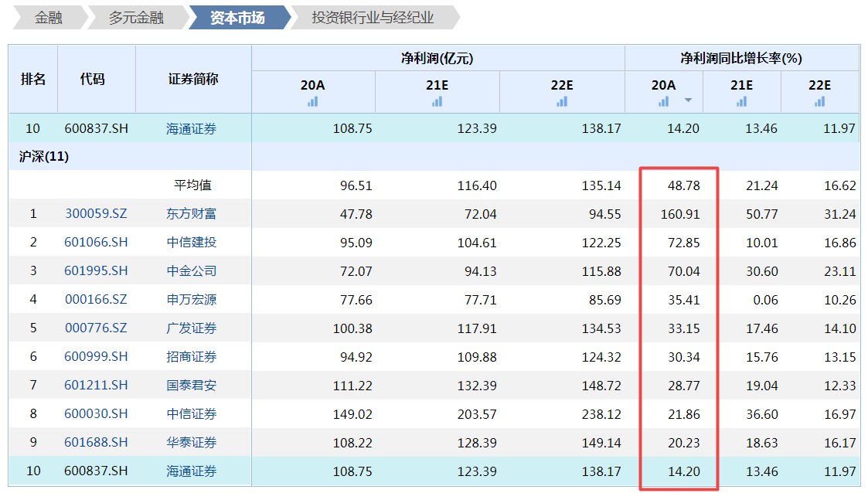Click 中金公司 22E growth 23.11
The width and height of the screenshot is (868, 493).
pos(839,272)
